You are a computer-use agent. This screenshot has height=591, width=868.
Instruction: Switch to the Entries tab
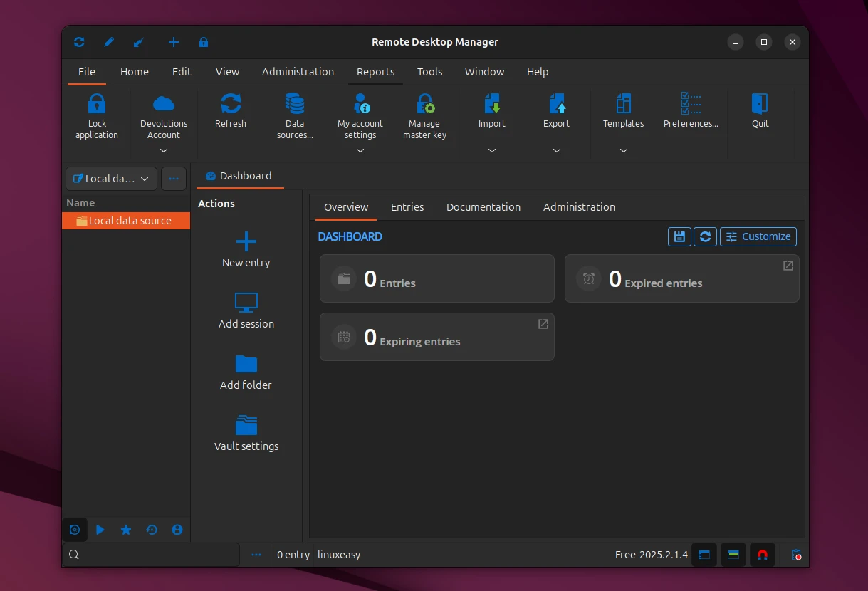click(407, 206)
